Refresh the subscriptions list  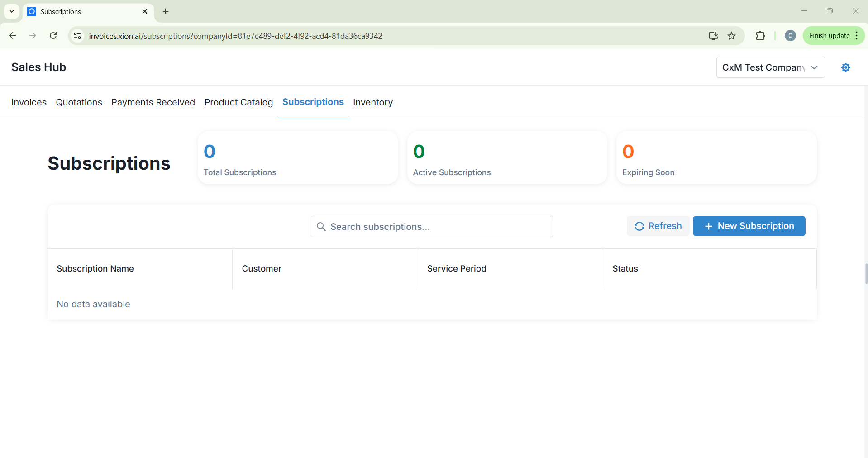pos(658,226)
